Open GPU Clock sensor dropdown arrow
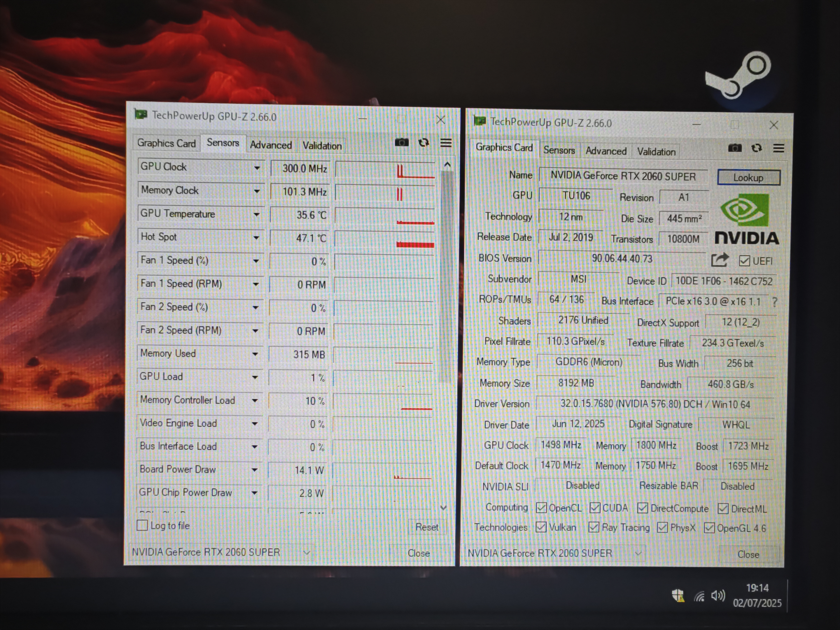840x630 pixels. (x=257, y=168)
